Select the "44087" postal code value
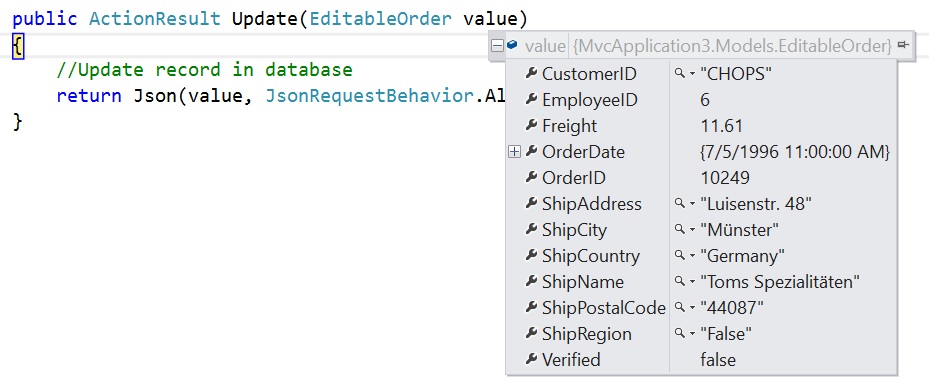929x391 pixels. click(732, 309)
